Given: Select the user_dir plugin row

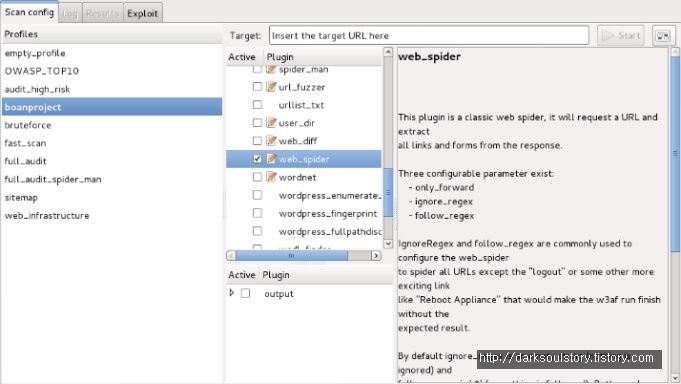Looking at the screenshot, I should (x=304, y=123).
